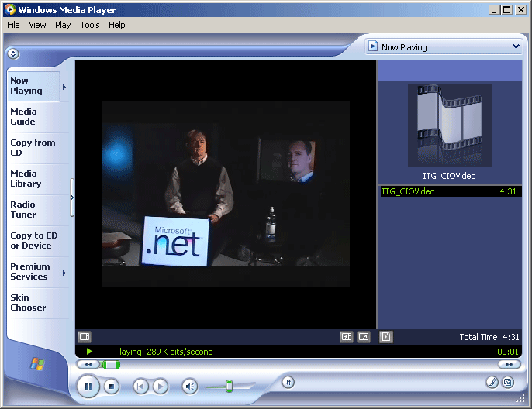Close the Windows Media Player window
Screen dimensions: 532x409
coord(520,10)
